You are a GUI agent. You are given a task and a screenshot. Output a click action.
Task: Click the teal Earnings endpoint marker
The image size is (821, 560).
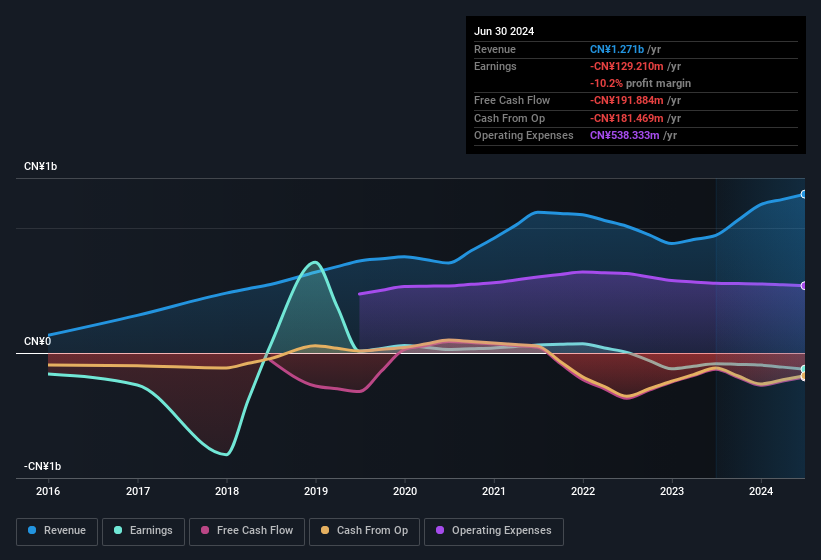pyautogui.click(x=804, y=369)
